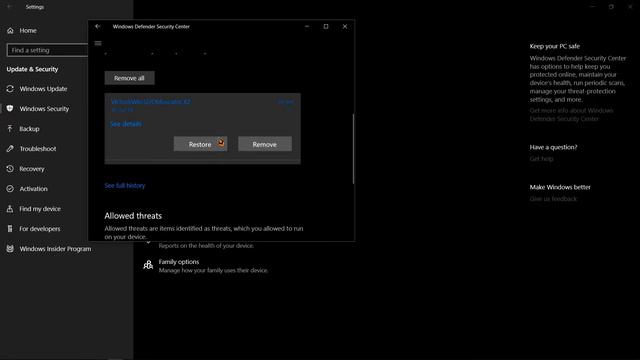This screenshot has height=360, width=640.
Task: Open the Troubleshoot page
Action: [x=38, y=149]
